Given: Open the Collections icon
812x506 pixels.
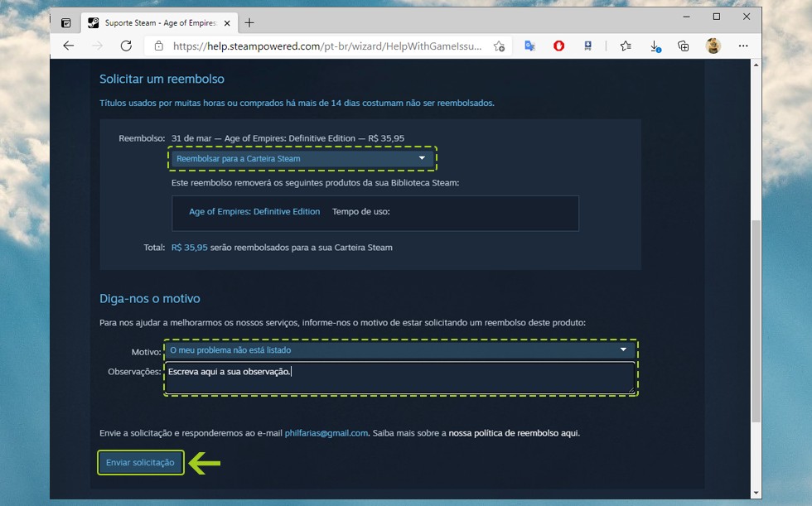Looking at the screenshot, I should click(684, 46).
